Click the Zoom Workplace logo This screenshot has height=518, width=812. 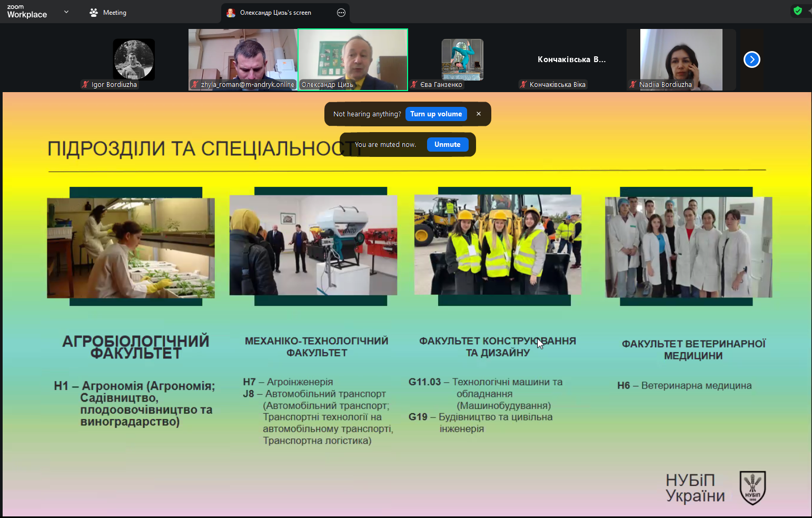(x=27, y=12)
